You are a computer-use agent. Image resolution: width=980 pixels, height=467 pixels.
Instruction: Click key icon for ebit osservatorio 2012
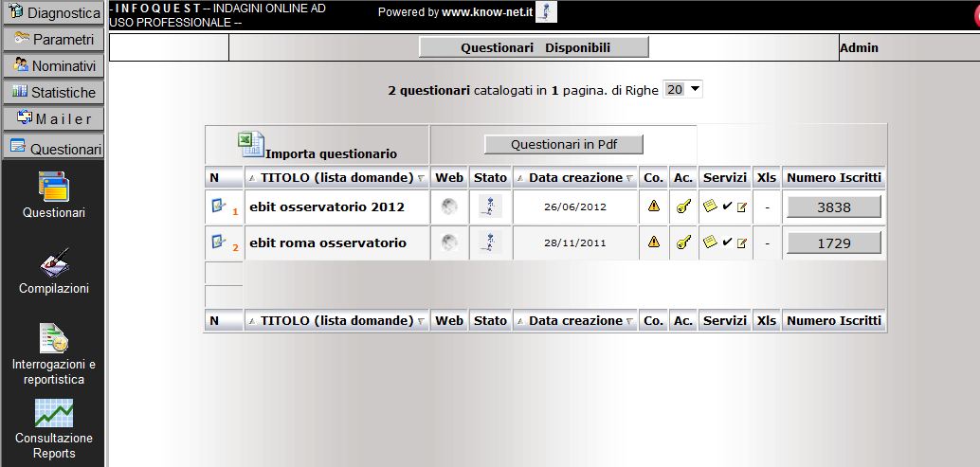[683, 207]
